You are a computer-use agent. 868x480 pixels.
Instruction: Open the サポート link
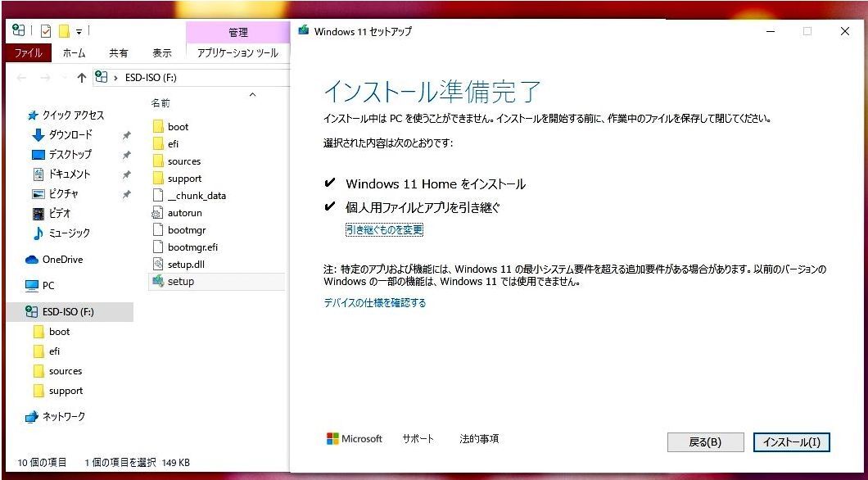tap(418, 438)
